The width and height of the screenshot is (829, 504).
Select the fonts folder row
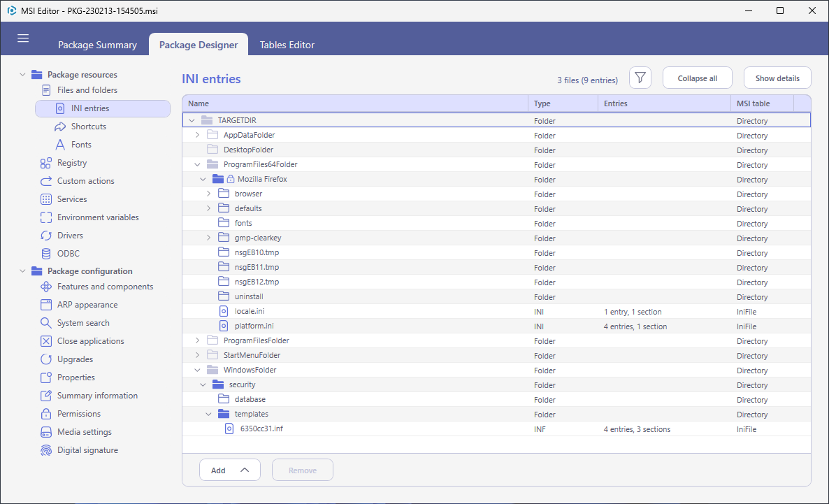[496, 223]
